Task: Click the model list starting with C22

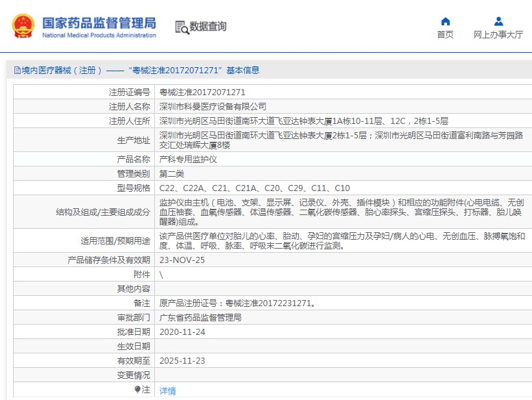Action: [x=254, y=188]
